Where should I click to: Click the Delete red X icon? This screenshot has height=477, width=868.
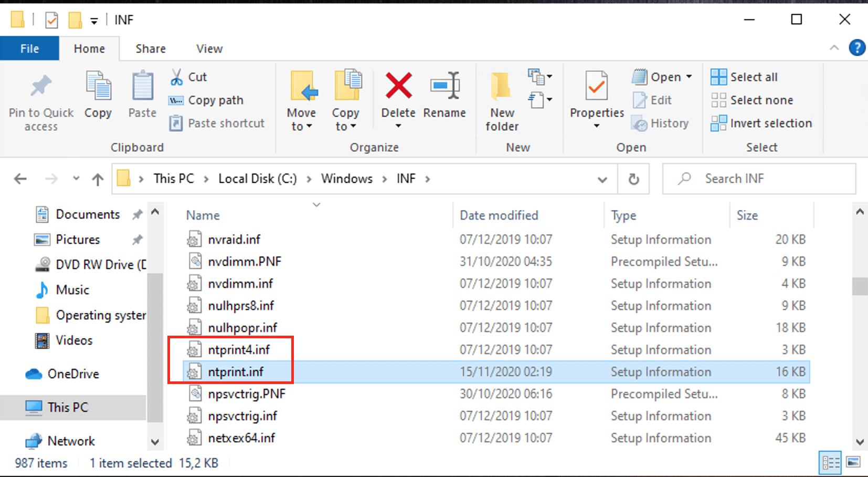[398, 86]
